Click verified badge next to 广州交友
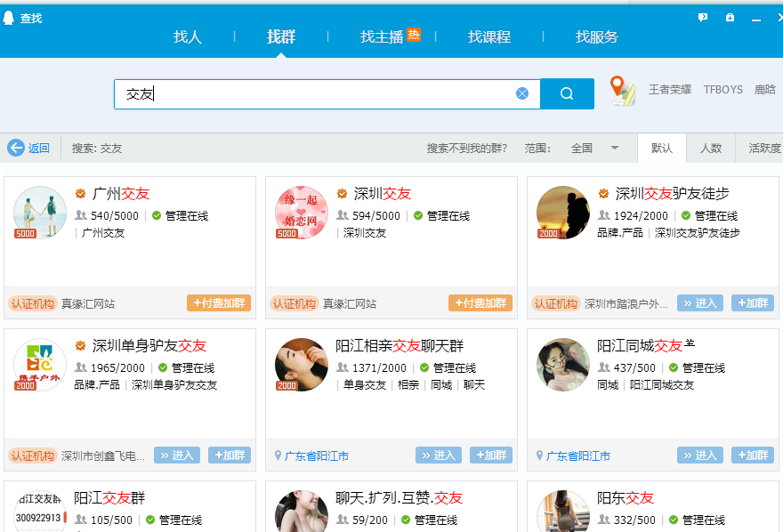The height and width of the screenshot is (532, 783). [80, 194]
